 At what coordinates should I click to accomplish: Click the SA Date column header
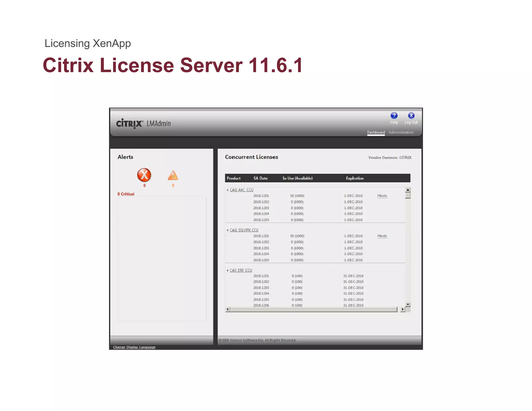point(261,178)
